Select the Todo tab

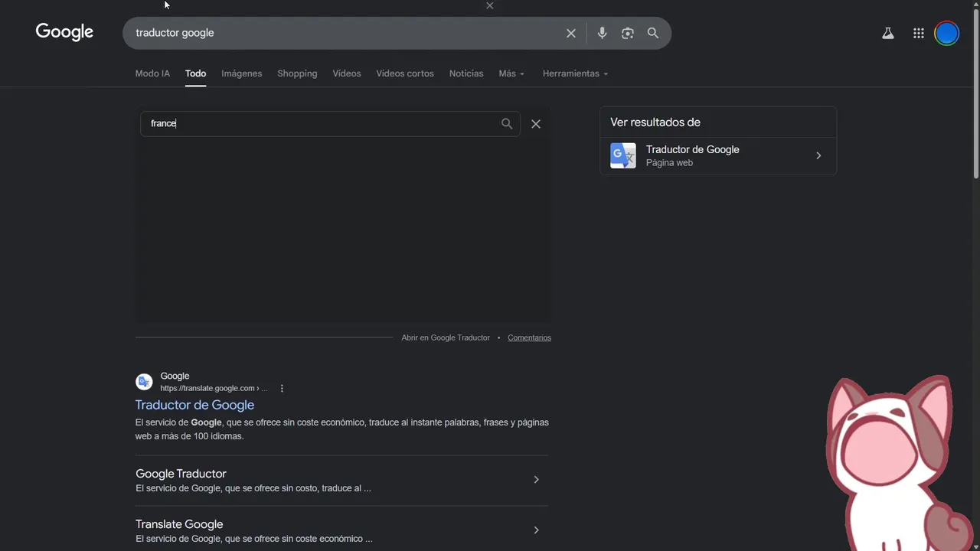click(x=195, y=73)
